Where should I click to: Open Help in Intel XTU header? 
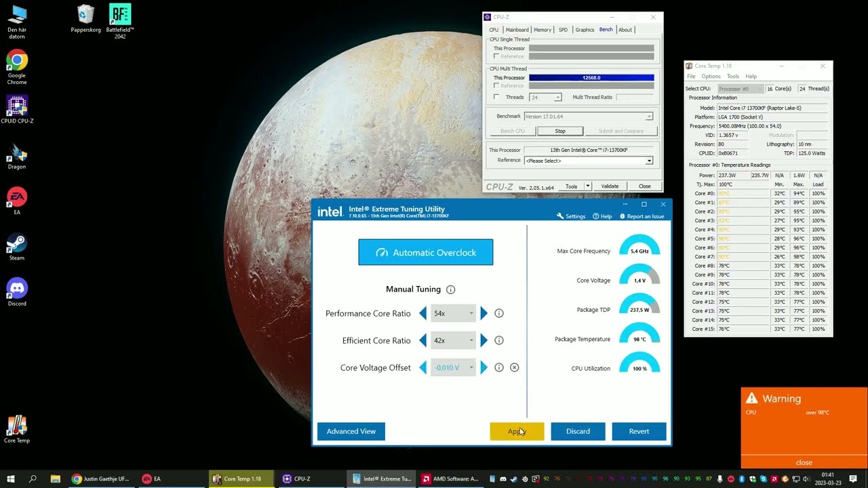click(602, 216)
